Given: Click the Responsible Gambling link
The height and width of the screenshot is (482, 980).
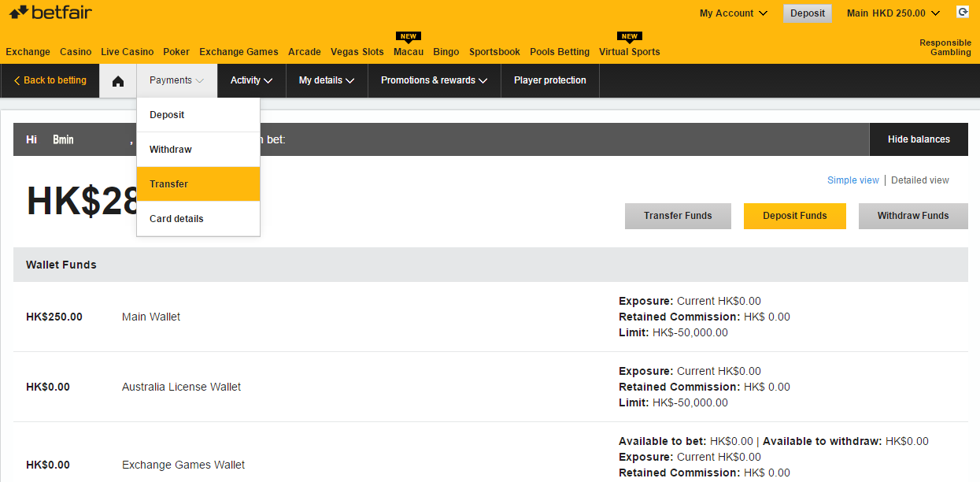Looking at the screenshot, I should click(x=945, y=47).
